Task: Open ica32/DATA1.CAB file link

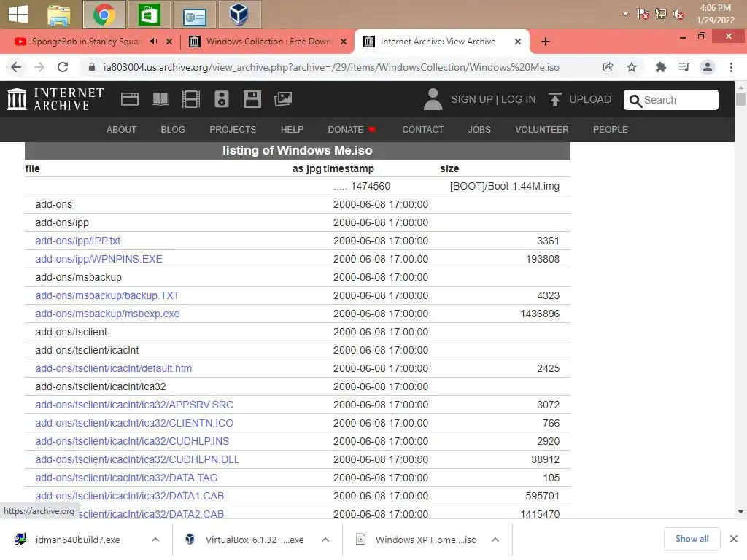Action: [x=130, y=496]
